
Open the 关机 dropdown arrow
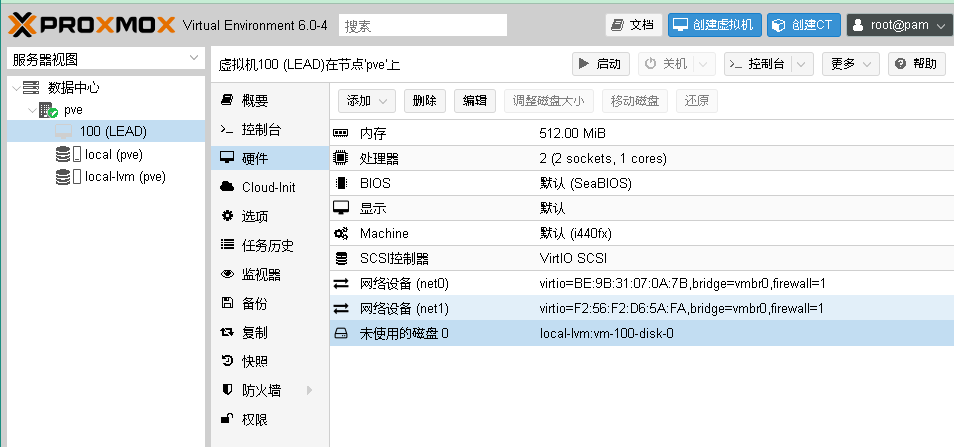(704, 64)
